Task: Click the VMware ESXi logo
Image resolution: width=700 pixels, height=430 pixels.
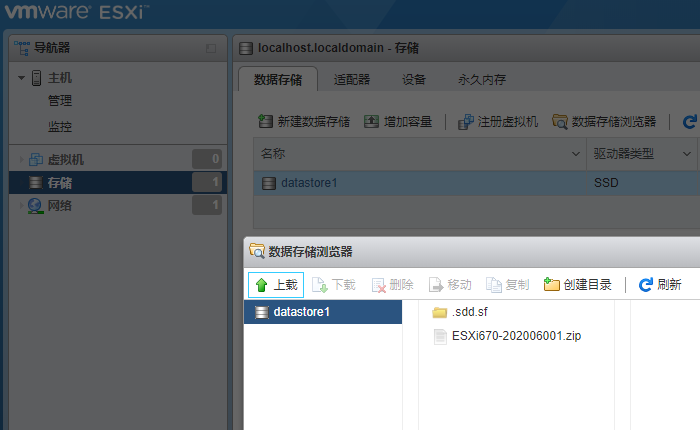Action: [76, 11]
